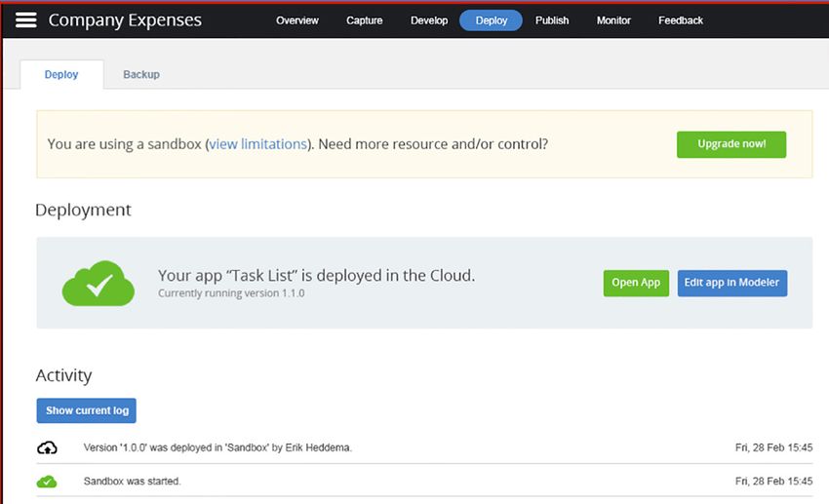Image resolution: width=829 pixels, height=504 pixels.
Task: Click the Company Expenses title
Action: [x=125, y=20]
